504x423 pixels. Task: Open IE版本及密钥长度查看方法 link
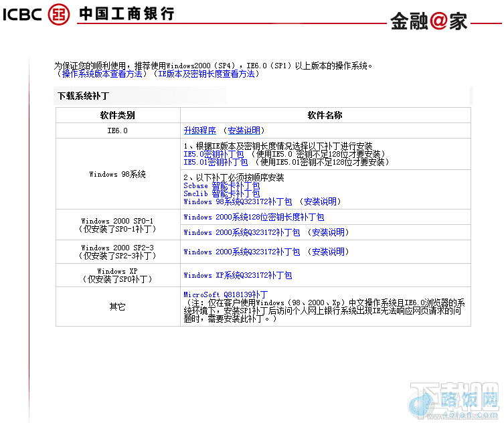pos(206,74)
